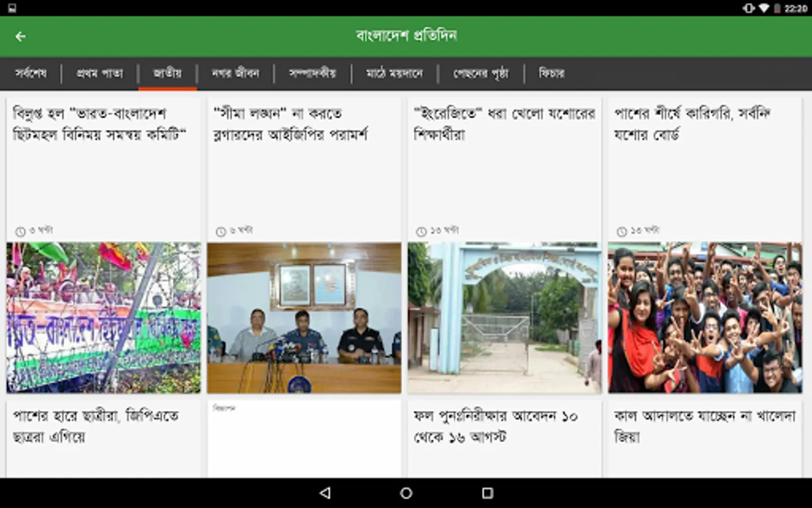Open the মাঠে ময়দানে tab
This screenshot has width=812, height=508.
pyautogui.click(x=394, y=73)
